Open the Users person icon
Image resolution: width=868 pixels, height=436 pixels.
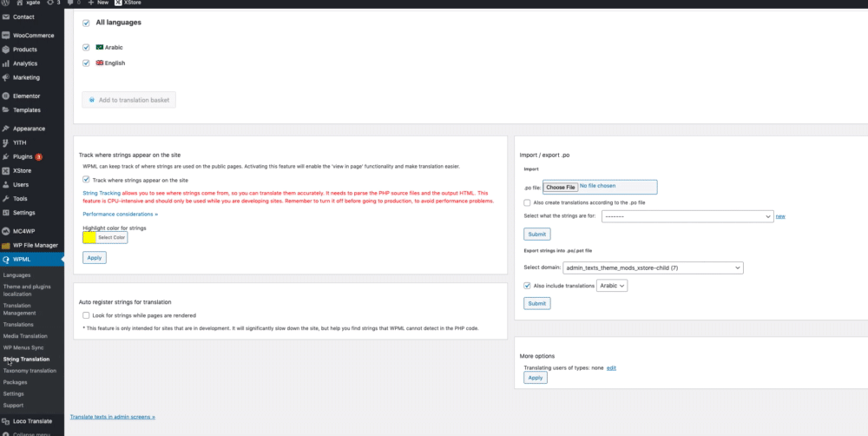pos(5,184)
